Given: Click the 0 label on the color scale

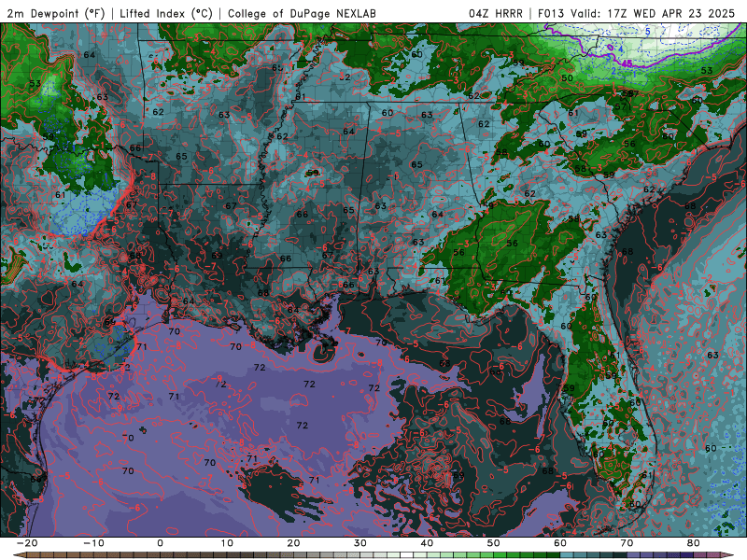Looking at the screenshot, I should click(x=160, y=543).
